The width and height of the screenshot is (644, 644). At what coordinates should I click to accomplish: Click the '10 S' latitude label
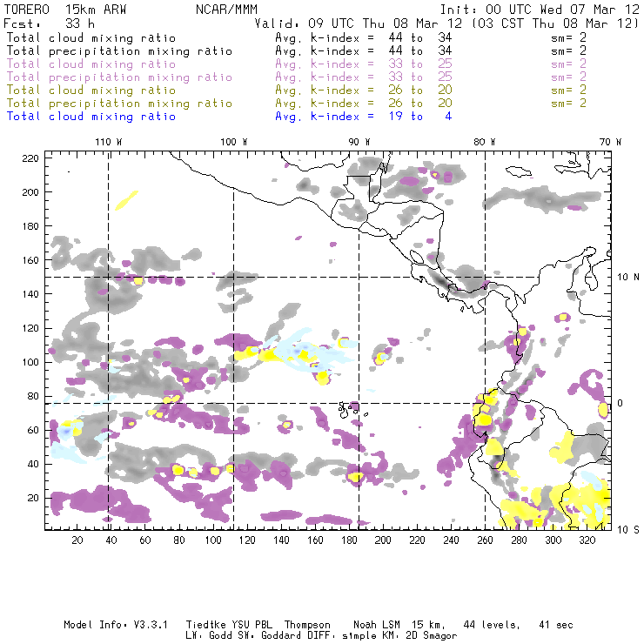(628, 530)
